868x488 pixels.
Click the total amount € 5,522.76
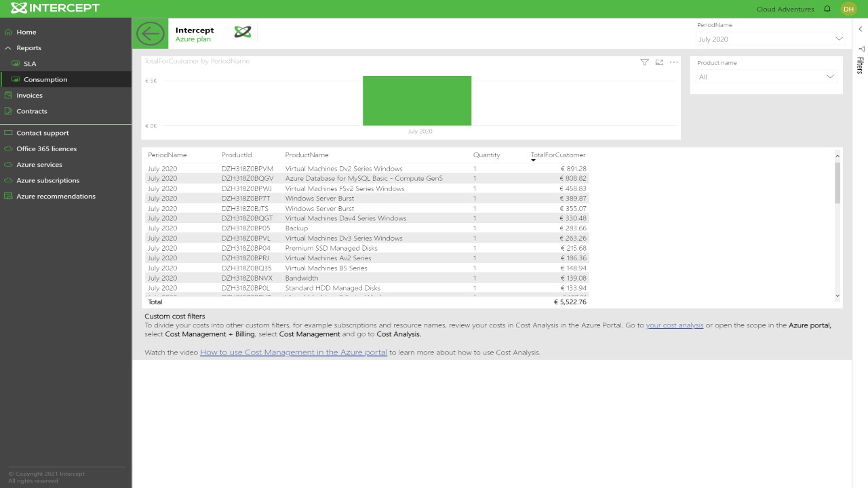[570, 302]
